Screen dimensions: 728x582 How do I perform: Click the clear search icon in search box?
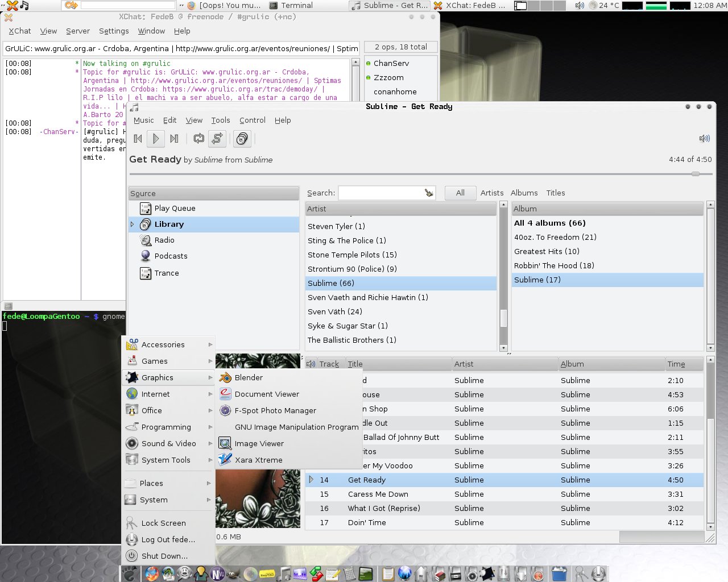click(x=429, y=193)
